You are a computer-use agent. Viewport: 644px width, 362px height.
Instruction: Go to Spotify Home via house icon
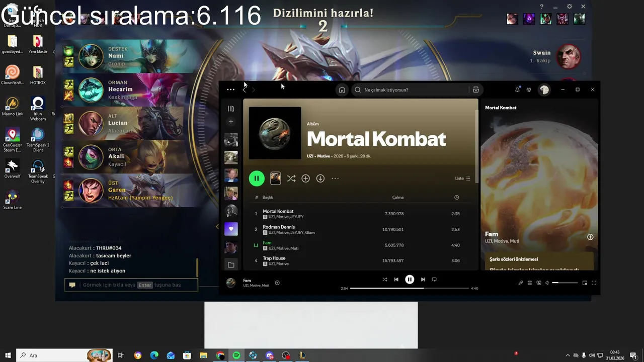342,89
